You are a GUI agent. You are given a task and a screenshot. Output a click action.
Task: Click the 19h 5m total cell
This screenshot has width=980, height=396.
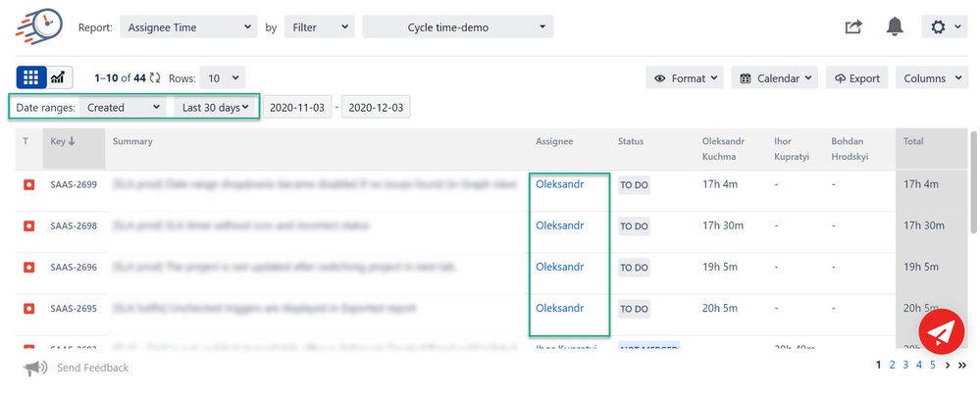pos(921,267)
